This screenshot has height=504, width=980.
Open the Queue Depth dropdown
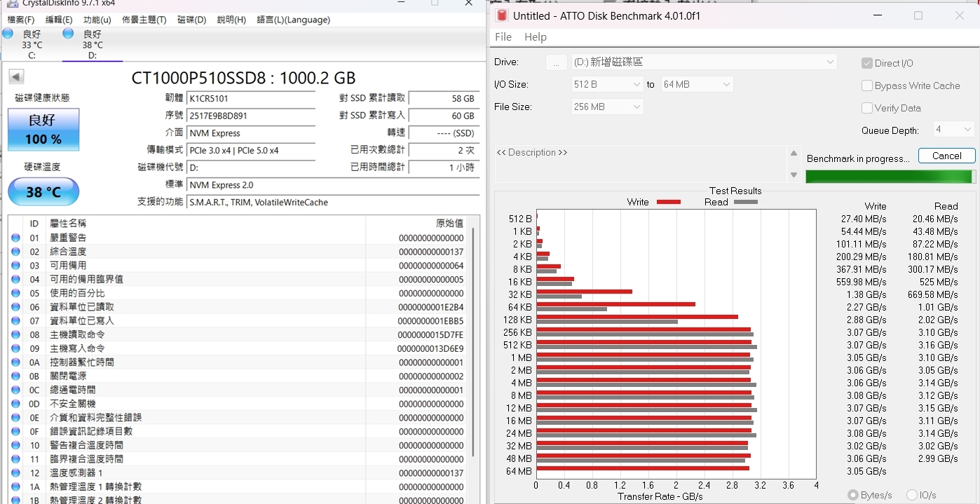click(x=953, y=130)
